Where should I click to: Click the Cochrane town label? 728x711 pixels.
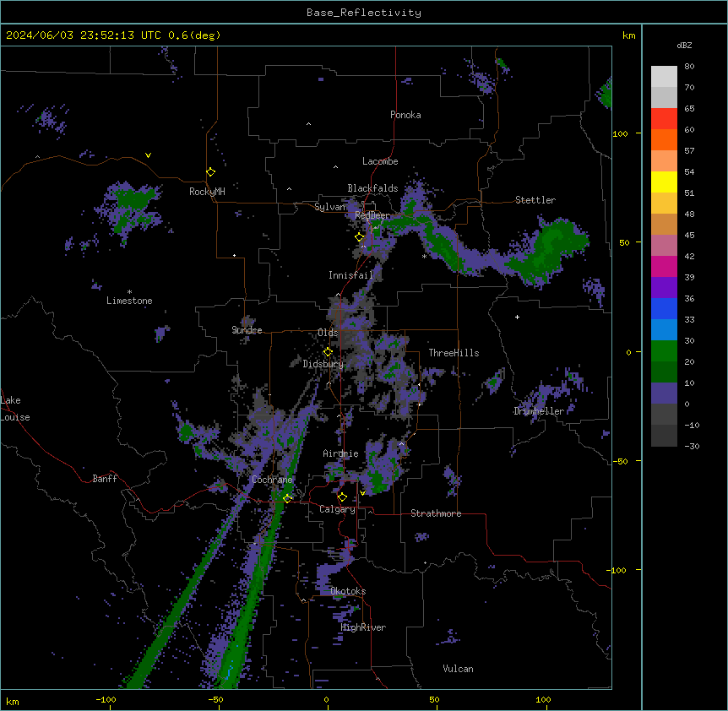tap(272, 480)
